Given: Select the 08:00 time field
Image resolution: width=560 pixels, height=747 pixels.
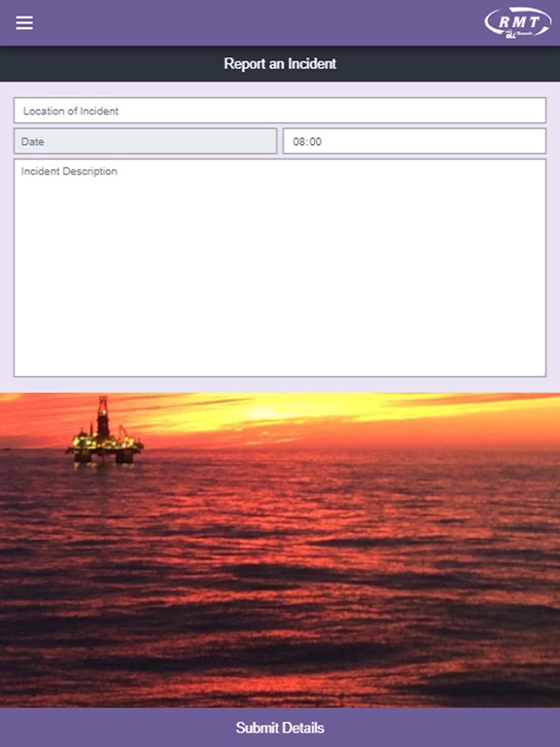Looking at the screenshot, I should click(414, 141).
